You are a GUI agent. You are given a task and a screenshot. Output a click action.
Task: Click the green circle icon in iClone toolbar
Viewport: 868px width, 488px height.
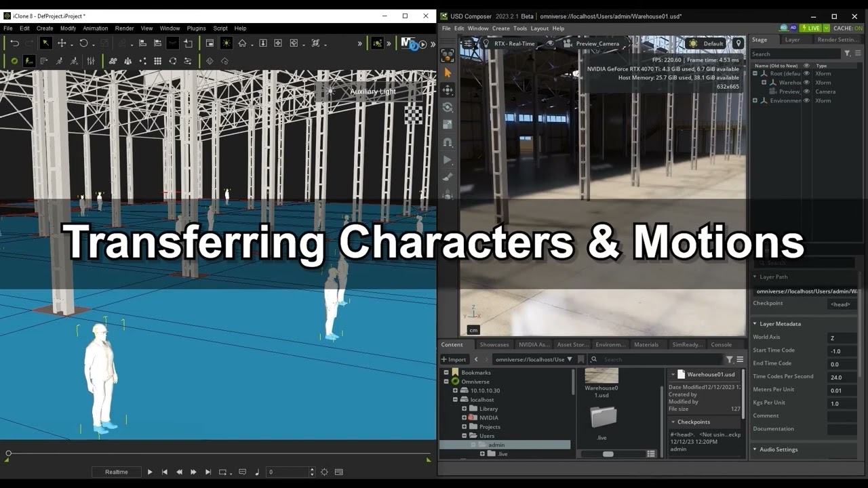14,61
